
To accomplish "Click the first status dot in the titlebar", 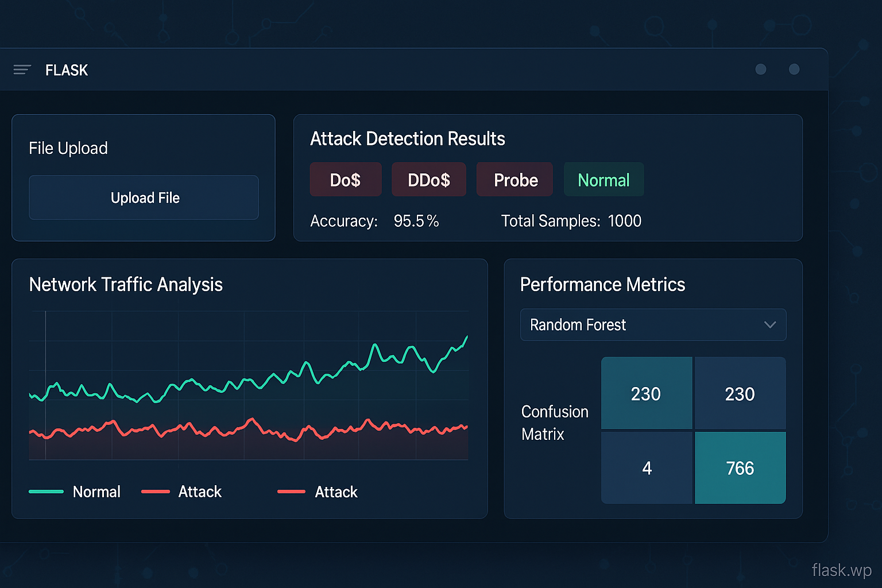I will pyautogui.click(x=761, y=69).
